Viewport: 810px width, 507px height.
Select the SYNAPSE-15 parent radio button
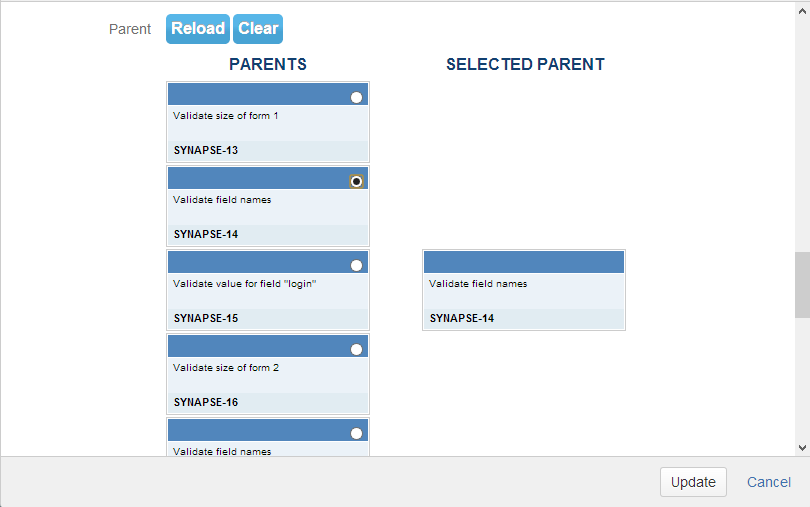tap(357, 265)
